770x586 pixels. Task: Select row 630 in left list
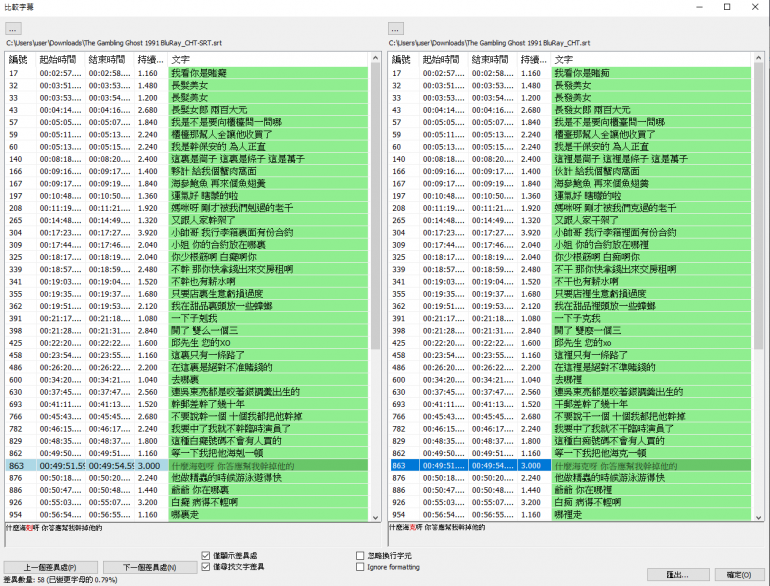[x=187, y=392]
